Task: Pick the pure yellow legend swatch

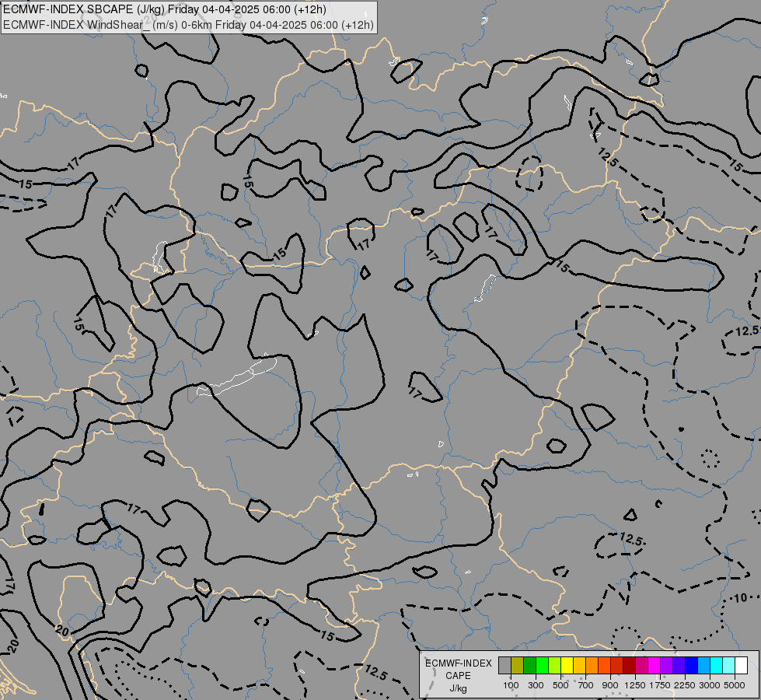Action: (567, 666)
